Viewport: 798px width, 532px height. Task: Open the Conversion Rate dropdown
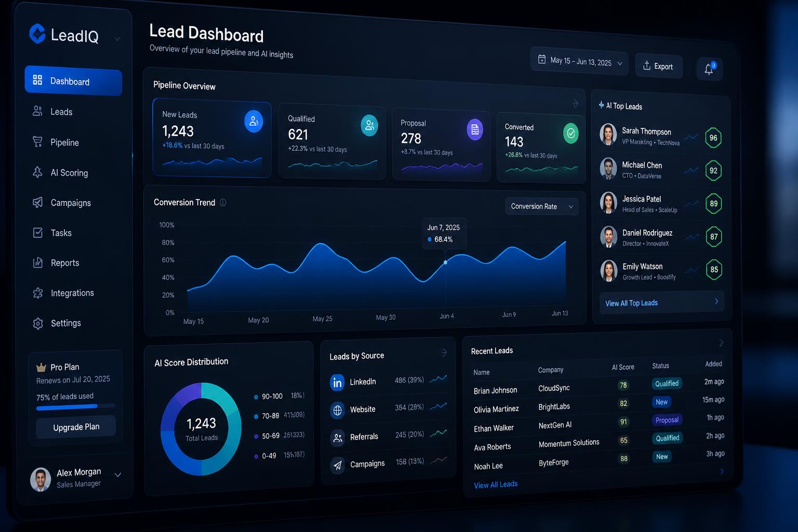[541, 206]
